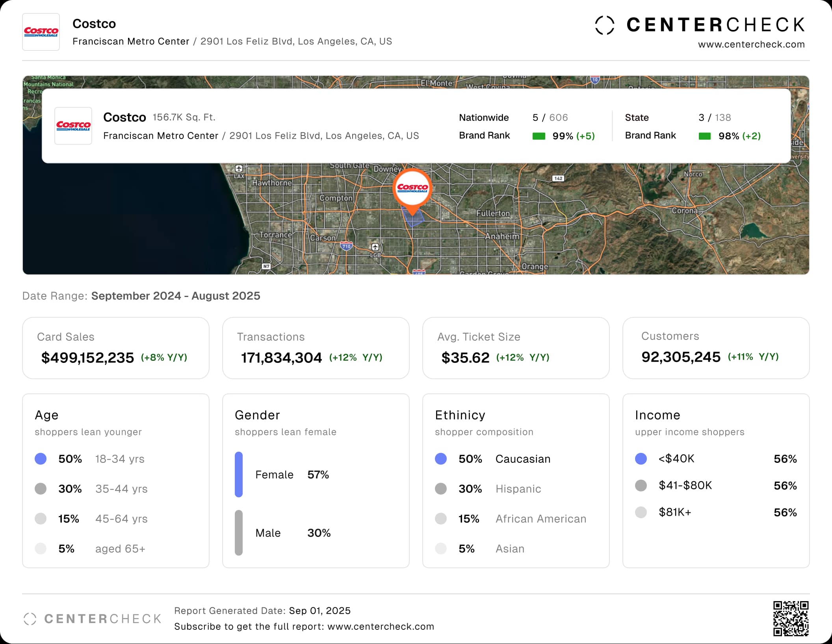
Task: Click the 156.7K Sq. Ft. label
Action: [x=184, y=117]
